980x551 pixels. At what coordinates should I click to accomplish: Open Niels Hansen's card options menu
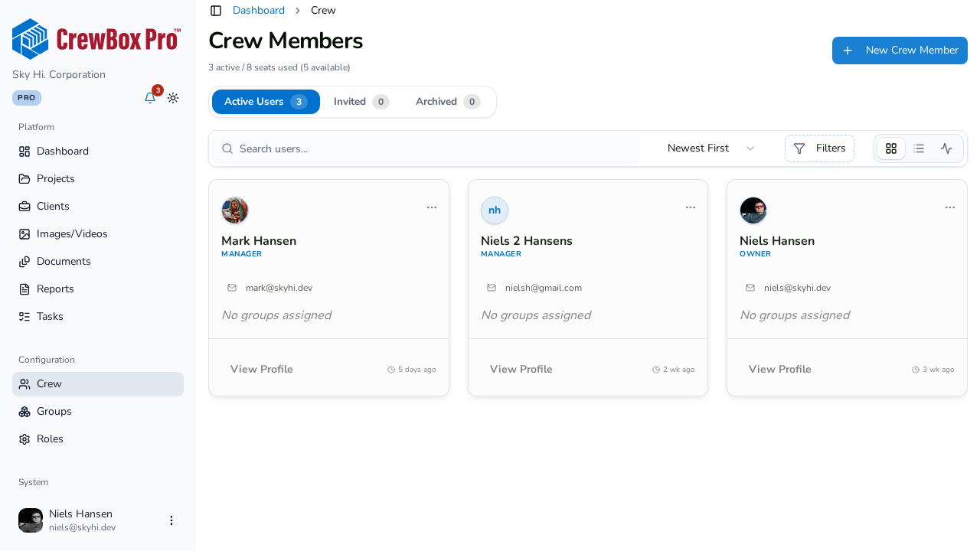tap(950, 207)
